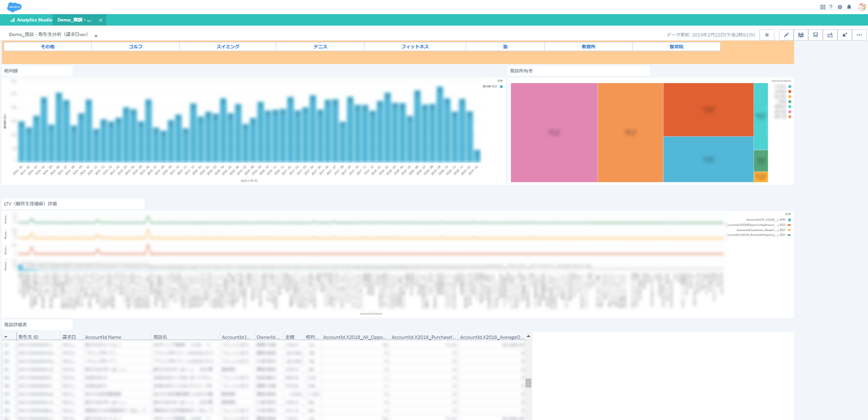868x420 pixels.
Task: Toggle the フィットネス filter option
Action: [x=415, y=47]
